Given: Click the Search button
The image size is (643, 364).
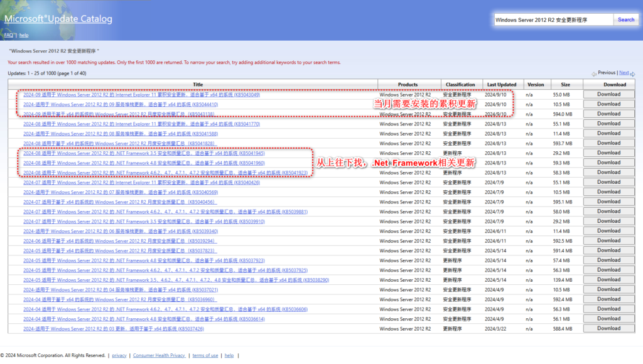Looking at the screenshot, I should pyautogui.click(x=625, y=19).
